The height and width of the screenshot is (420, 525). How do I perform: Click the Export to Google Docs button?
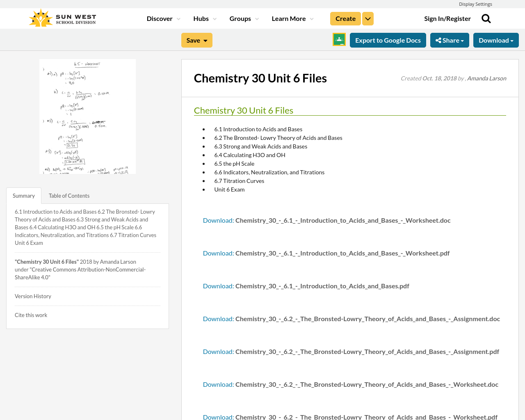(x=388, y=39)
